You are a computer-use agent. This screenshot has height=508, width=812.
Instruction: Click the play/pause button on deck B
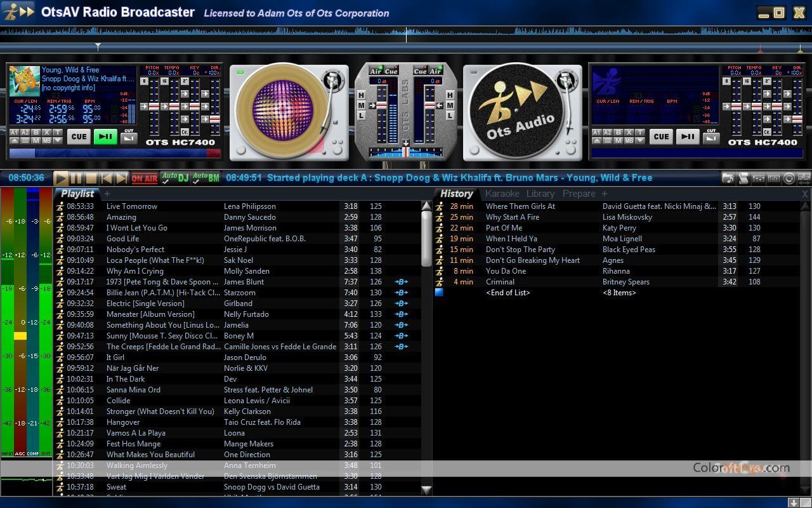click(688, 137)
